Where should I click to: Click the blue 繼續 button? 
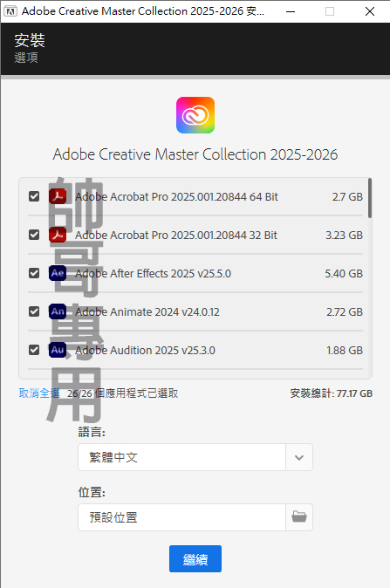pyautogui.click(x=195, y=558)
